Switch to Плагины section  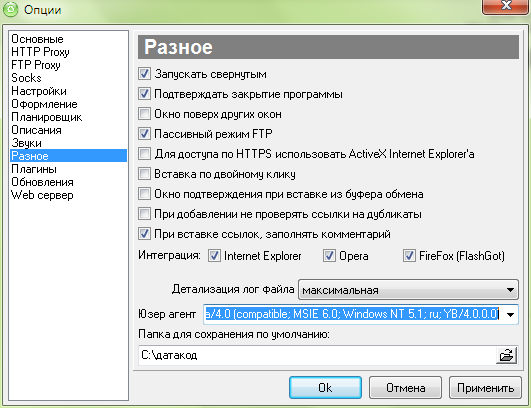coord(34,169)
